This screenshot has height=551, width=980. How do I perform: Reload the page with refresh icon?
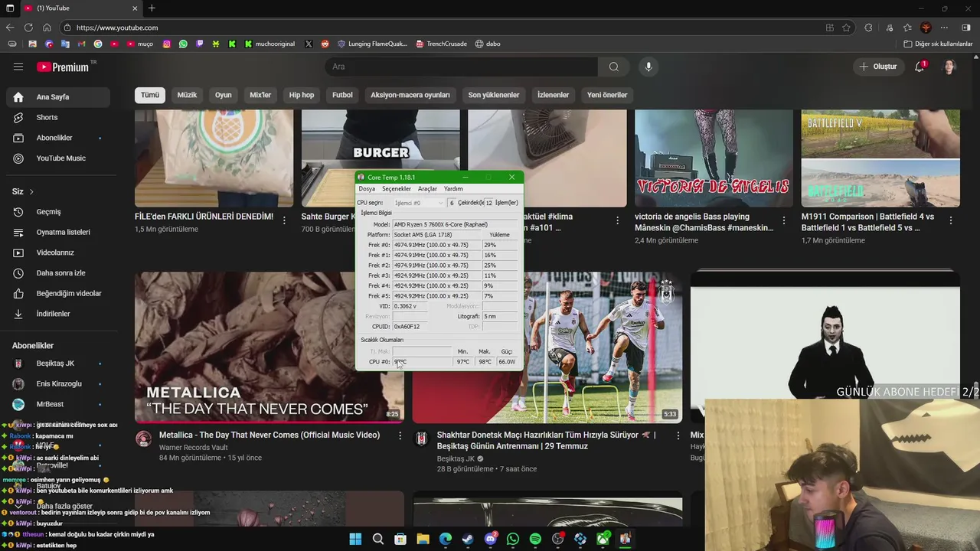[28, 28]
